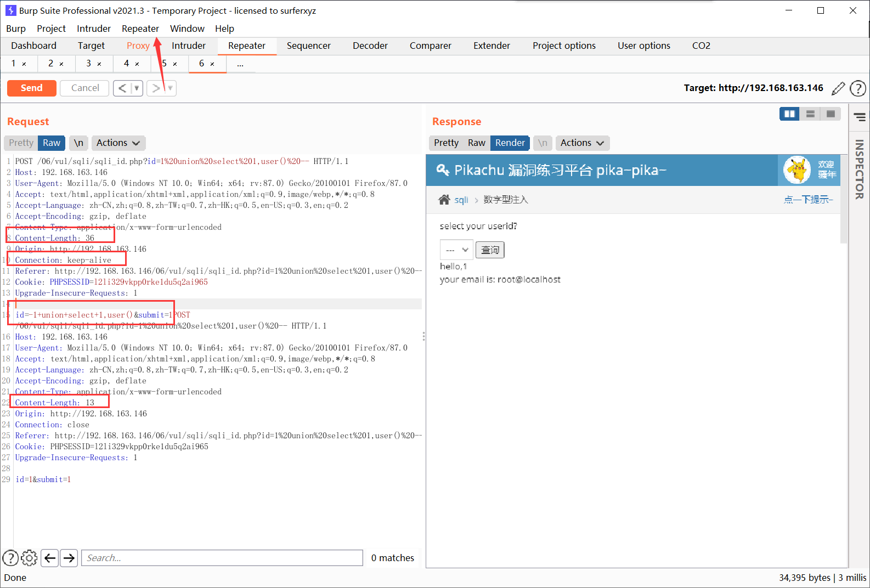This screenshot has width=870, height=588.
Task: Open the Project options tab
Action: coord(564,46)
